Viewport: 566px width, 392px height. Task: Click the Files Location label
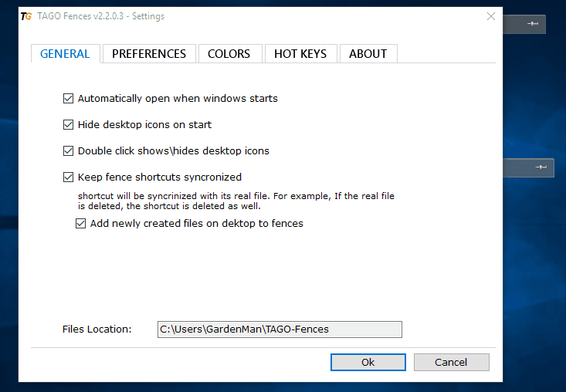tap(97, 329)
